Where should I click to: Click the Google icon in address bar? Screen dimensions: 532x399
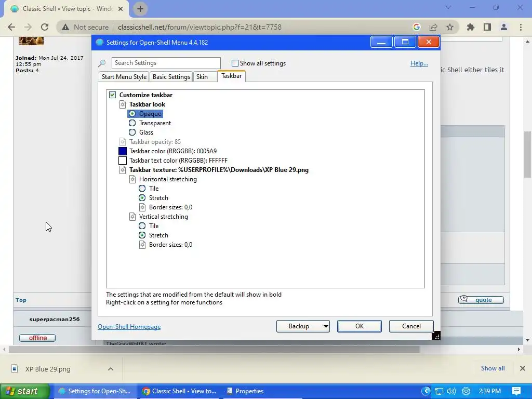click(417, 27)
